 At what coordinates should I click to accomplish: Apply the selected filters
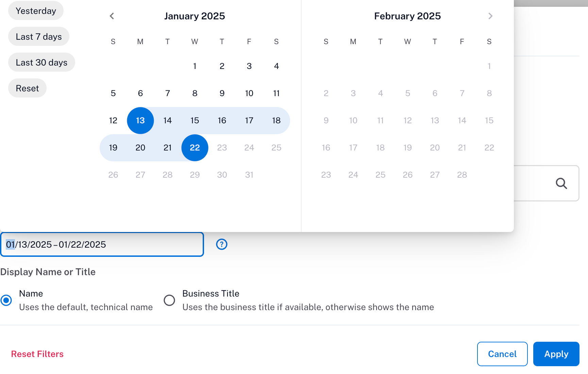click(556, 354)
